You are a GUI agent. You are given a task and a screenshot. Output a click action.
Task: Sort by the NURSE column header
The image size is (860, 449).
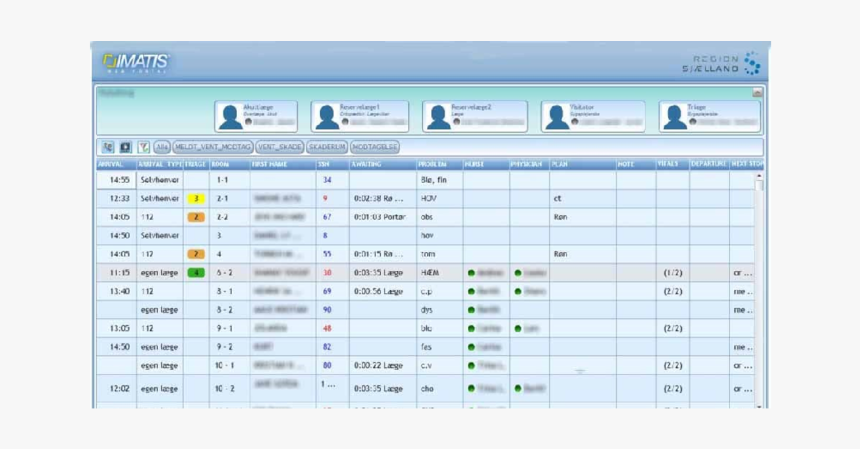486,164
